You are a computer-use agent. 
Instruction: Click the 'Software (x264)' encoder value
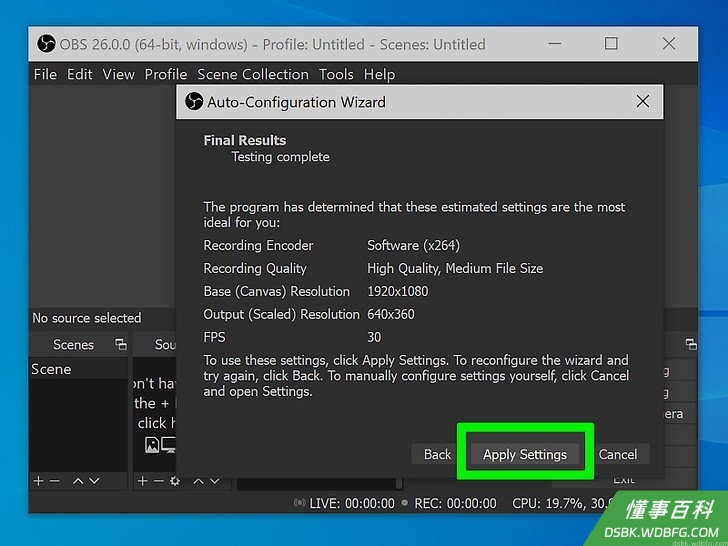click(413, 245)
